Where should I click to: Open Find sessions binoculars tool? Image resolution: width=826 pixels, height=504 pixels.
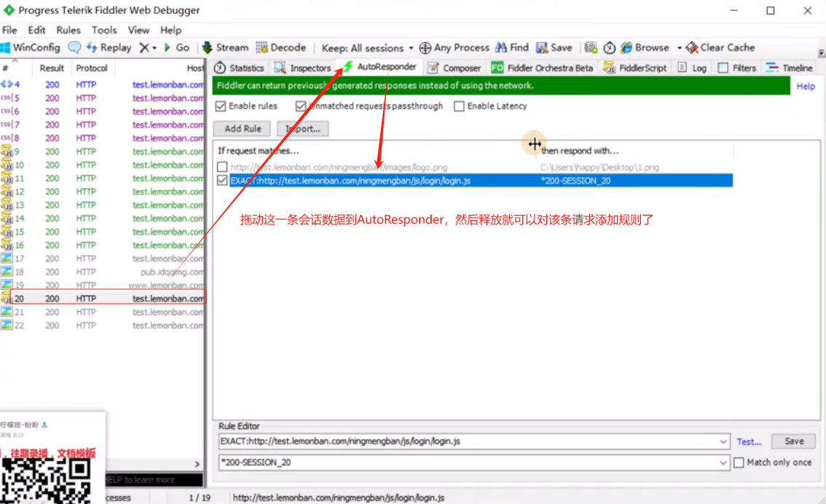(x=511, y=47)
